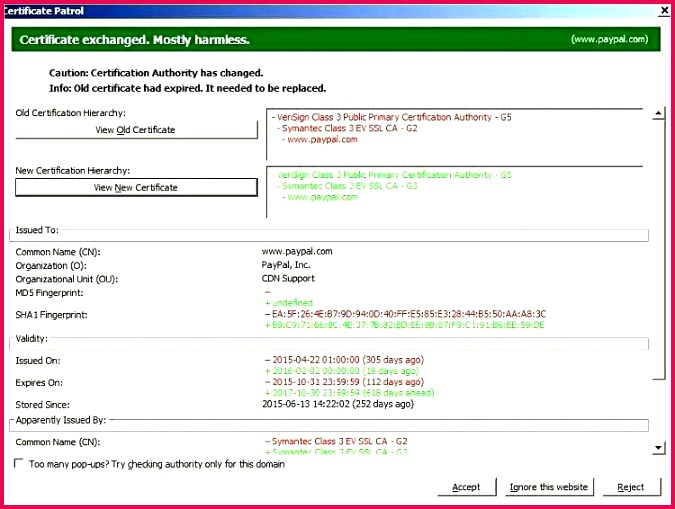Click 'Stored Since:' label
The width and height of the screenshot is (675, 509).
[42, 405]
